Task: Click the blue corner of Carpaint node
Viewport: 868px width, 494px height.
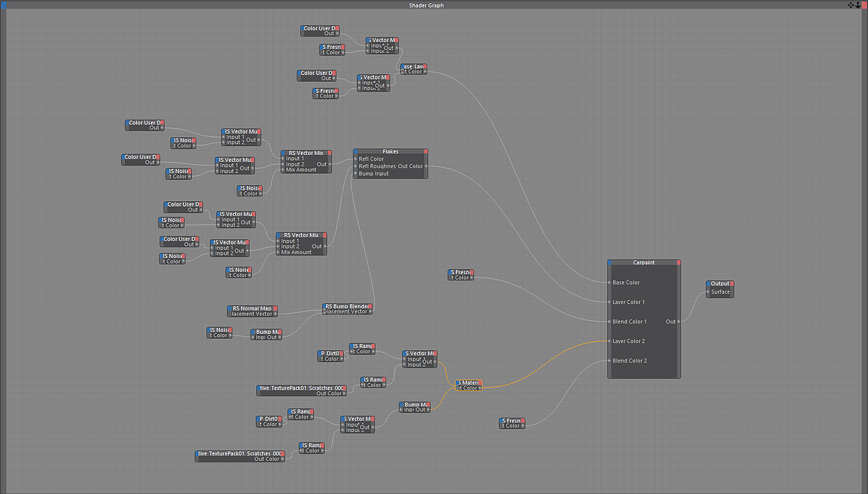Action: pyautogui.click(x=610, y=263)
